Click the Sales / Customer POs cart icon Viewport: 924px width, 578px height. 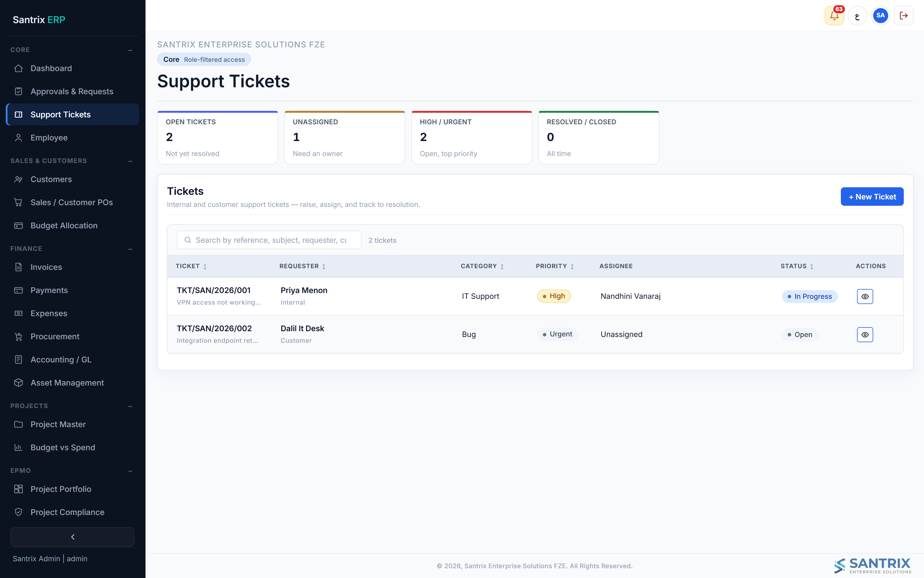click(18, 202)
